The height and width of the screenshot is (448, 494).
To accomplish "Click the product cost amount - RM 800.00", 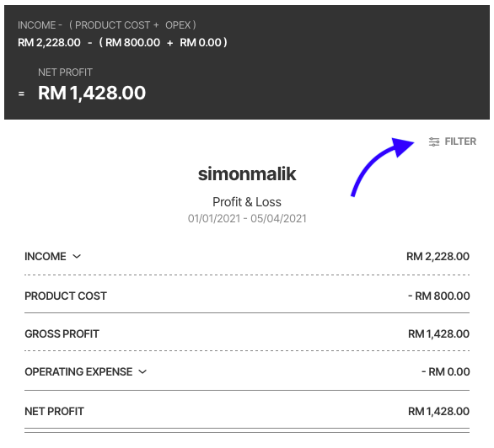I will point(439,296).
